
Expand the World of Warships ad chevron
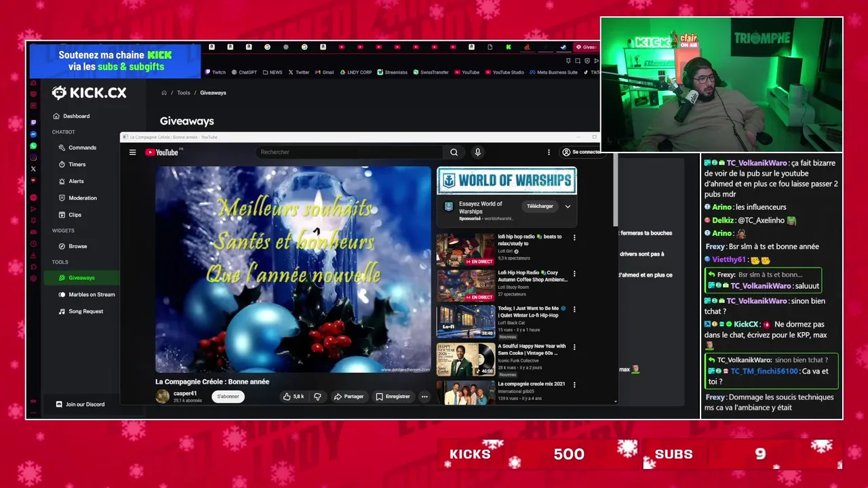(x=568, y=206)
